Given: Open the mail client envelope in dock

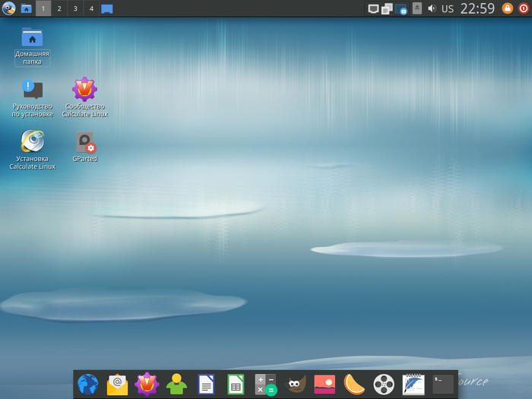Looking at the screenshot, I should tap(117, 385).
